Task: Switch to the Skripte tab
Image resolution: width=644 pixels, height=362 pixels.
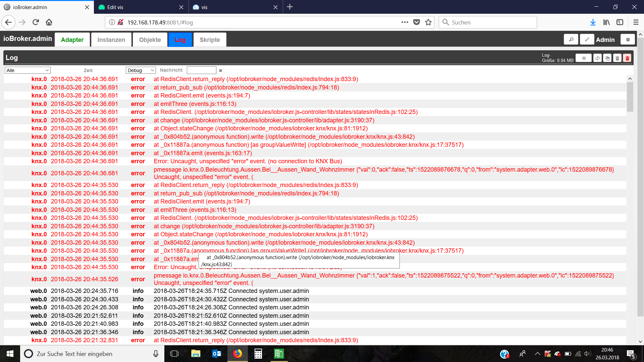Action: click(210, 40)
